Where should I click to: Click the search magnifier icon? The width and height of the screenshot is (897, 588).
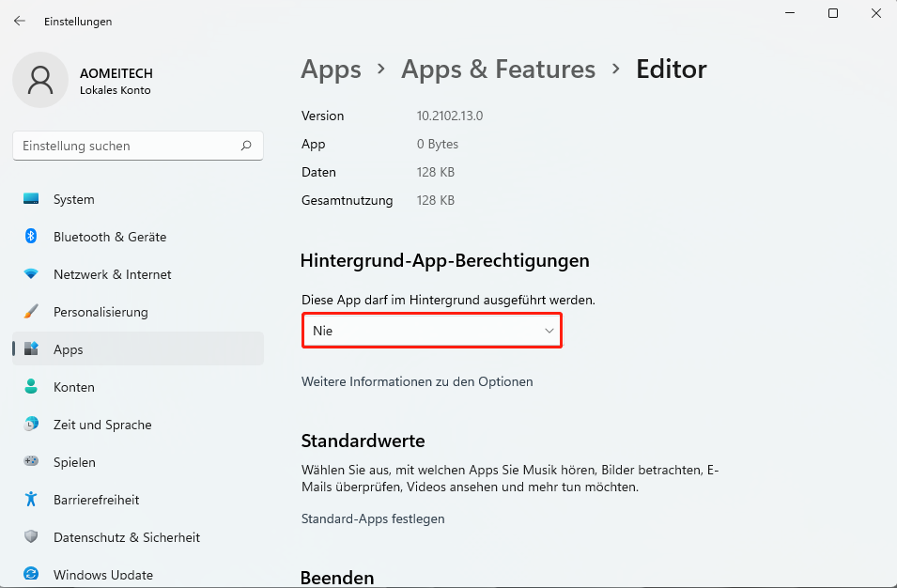tap(246, 146)
